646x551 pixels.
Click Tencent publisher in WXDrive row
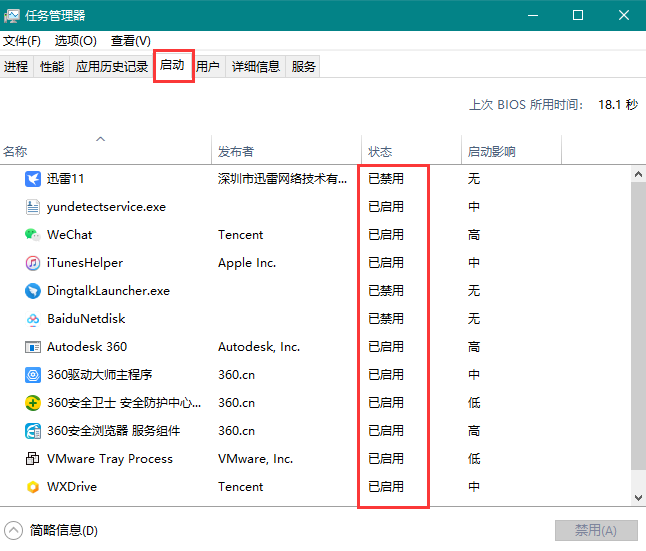coord(241,487)
